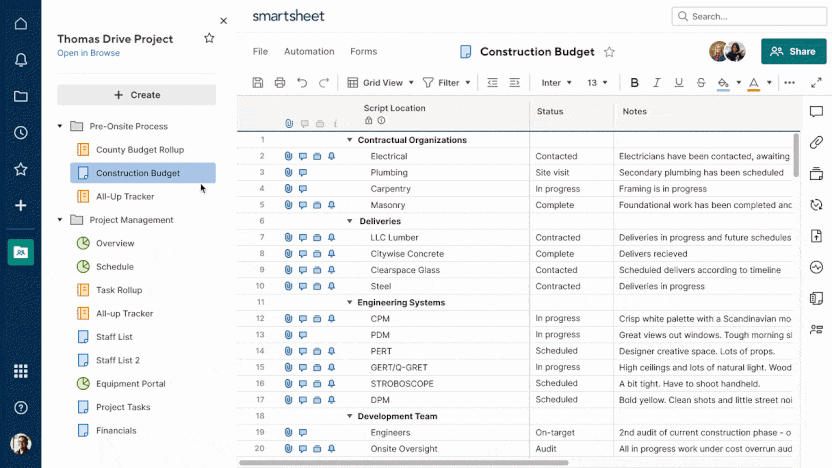Open the Inter font dropdown
Image resolution: width=832 pixels, height=468 pixels.
coord(556,82)
